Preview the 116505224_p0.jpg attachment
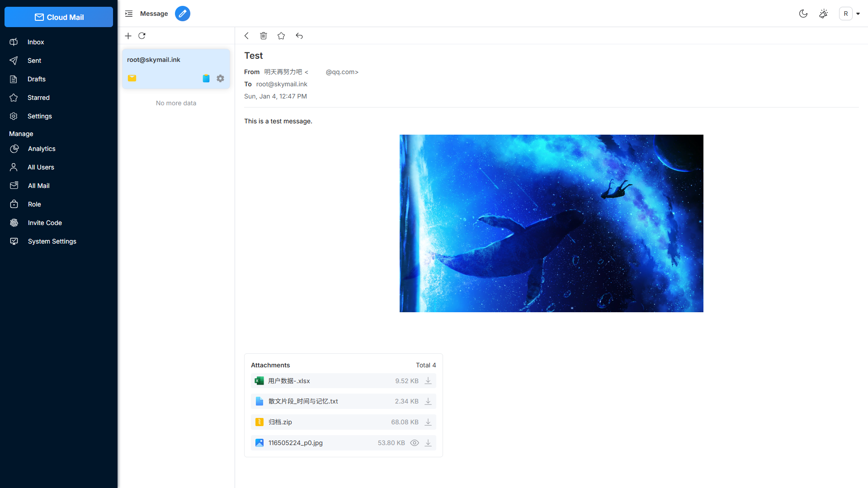Image resolution: width=868 pixels, height=488 pixels. [x=415, y=443]
